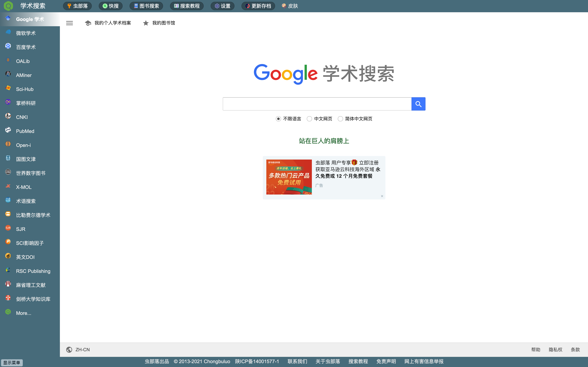This screenshot has width=588, height=367.
Task: Click the CNKI sidebar icon
Action: [8, 116]
